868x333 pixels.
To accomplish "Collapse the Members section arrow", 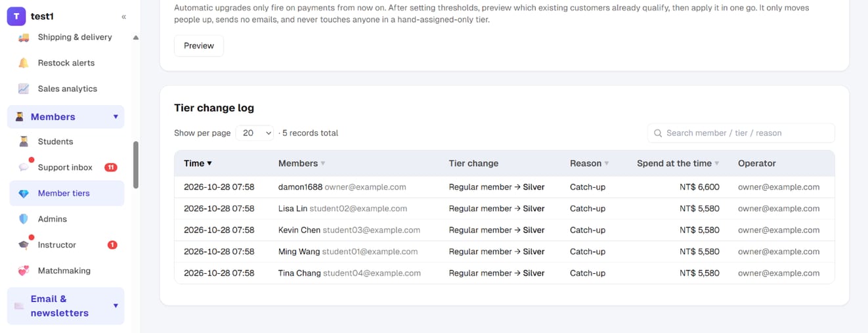I will coord(116,117).
